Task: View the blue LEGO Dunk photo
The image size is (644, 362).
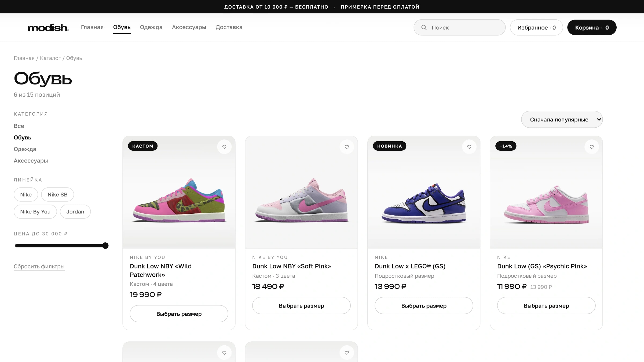Action: [424, 192]
